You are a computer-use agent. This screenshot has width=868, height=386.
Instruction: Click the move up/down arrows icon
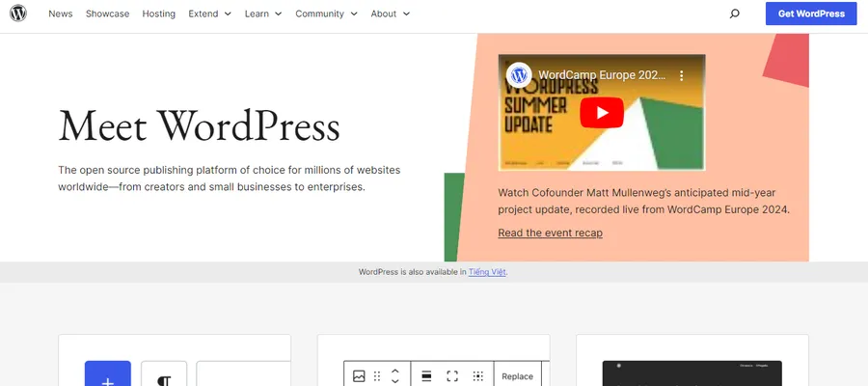395,376
